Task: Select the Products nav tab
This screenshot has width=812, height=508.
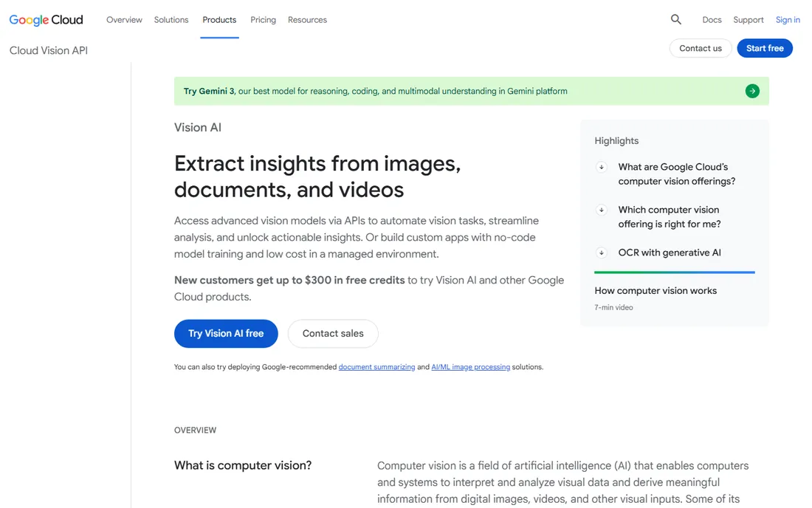Action: 219,20
